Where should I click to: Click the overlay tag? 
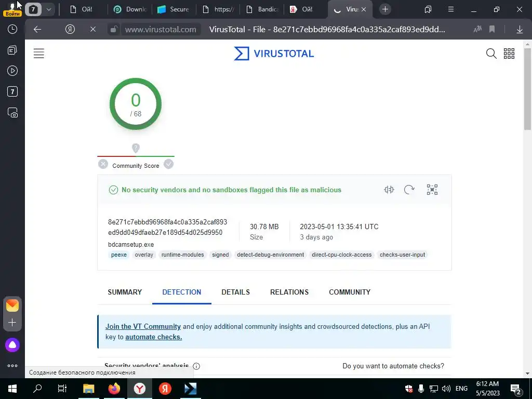click(144, 255)
